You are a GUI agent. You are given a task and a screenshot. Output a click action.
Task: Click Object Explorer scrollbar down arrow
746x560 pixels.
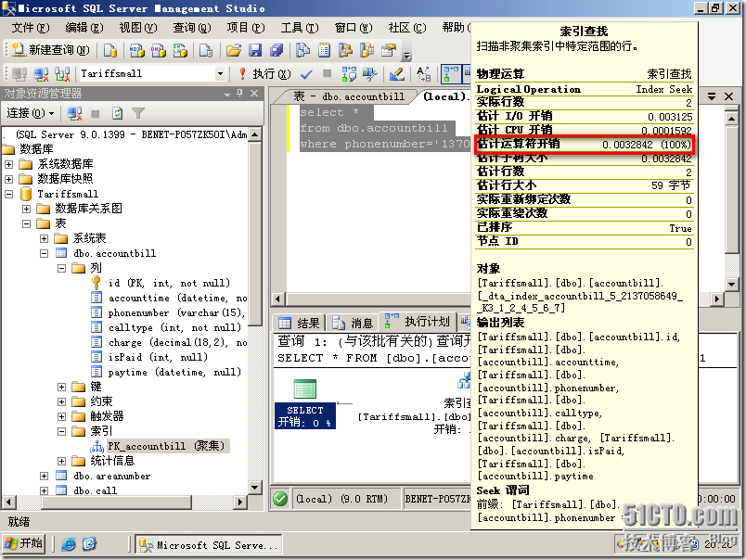click(x=255, y=488)
